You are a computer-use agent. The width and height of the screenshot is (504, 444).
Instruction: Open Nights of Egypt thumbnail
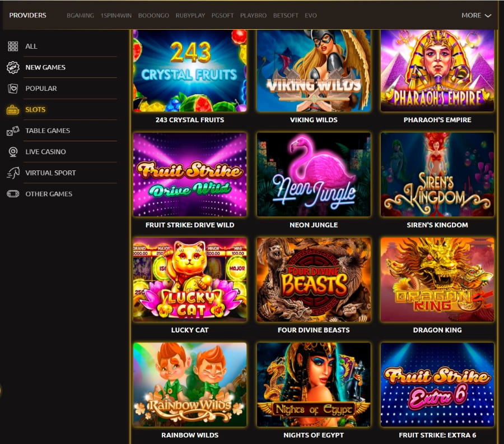(314, 385)
